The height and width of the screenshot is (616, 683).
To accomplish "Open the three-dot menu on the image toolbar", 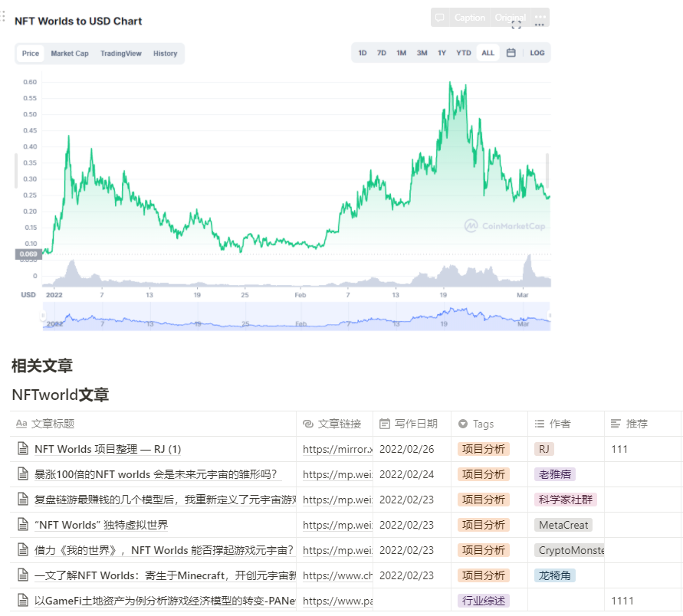I will [540, 18].
